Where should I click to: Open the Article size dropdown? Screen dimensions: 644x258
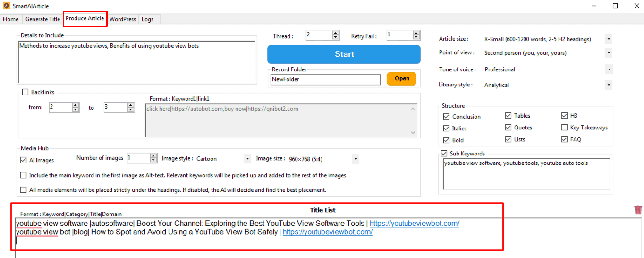(x=609, y=39)
